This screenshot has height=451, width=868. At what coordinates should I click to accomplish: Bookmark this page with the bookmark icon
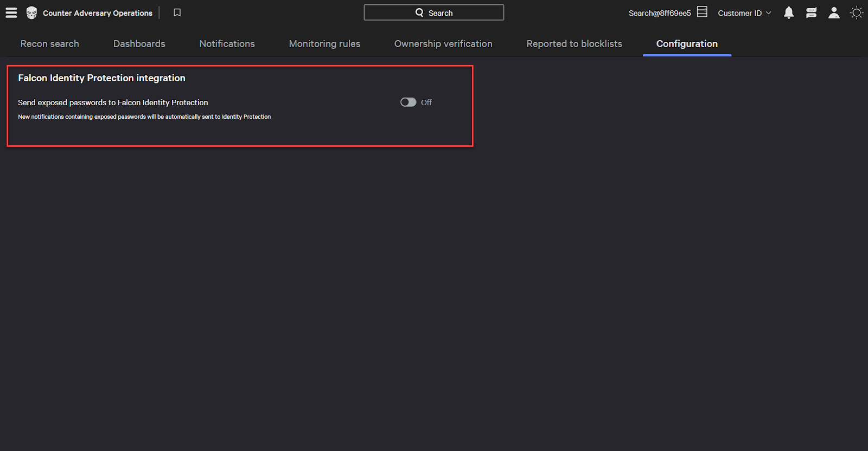coord(177,12)
